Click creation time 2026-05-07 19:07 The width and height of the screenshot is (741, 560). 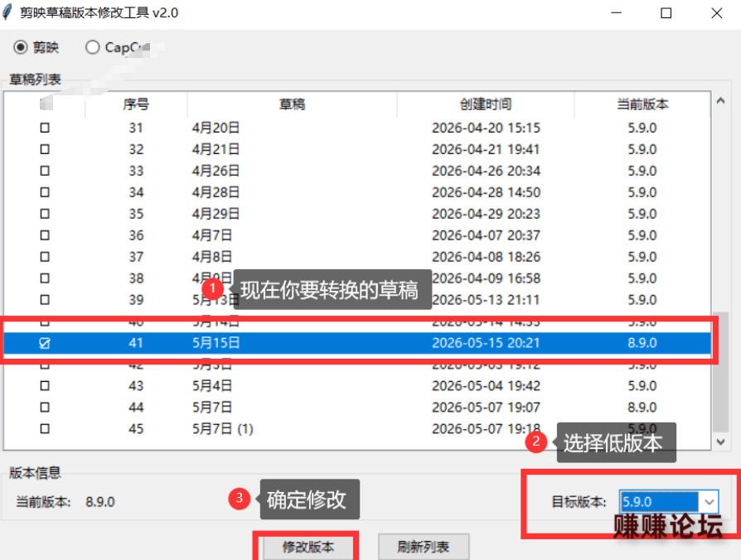coord(486,407)
